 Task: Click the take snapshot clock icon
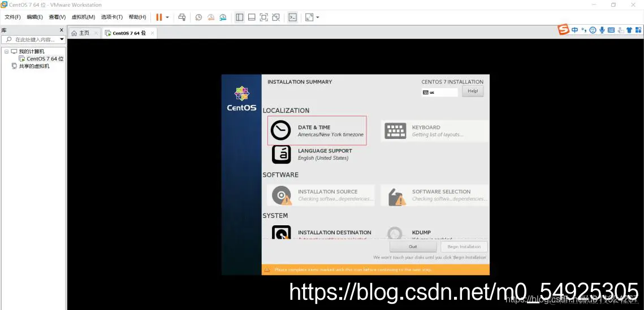tap(199, 17)
